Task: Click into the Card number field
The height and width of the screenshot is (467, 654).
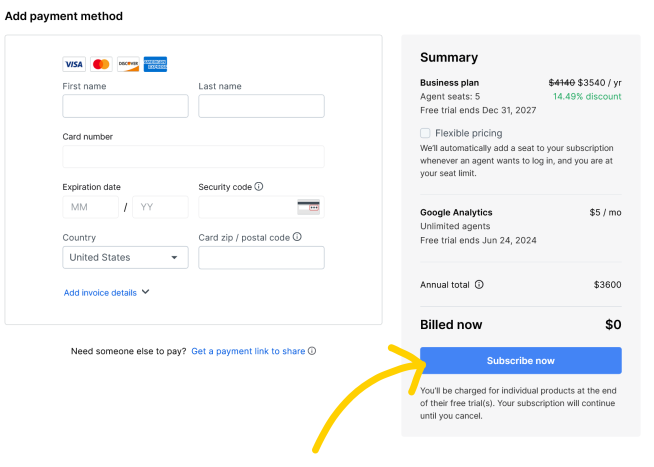Action: 194,156
